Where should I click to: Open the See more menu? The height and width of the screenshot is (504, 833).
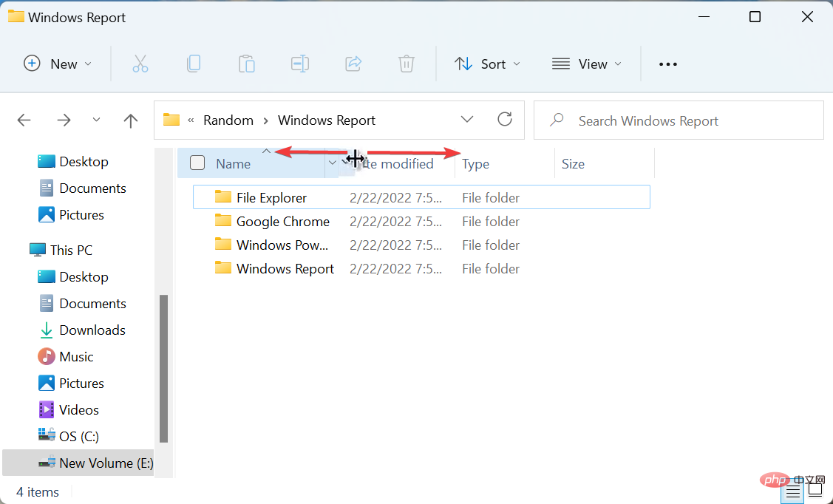tap(667, 64)
